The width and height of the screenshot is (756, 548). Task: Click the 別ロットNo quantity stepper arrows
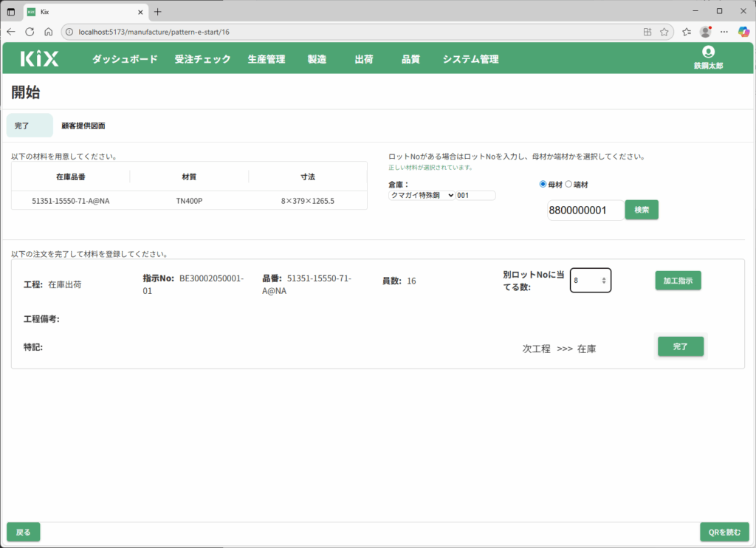(x=604, y=281)
